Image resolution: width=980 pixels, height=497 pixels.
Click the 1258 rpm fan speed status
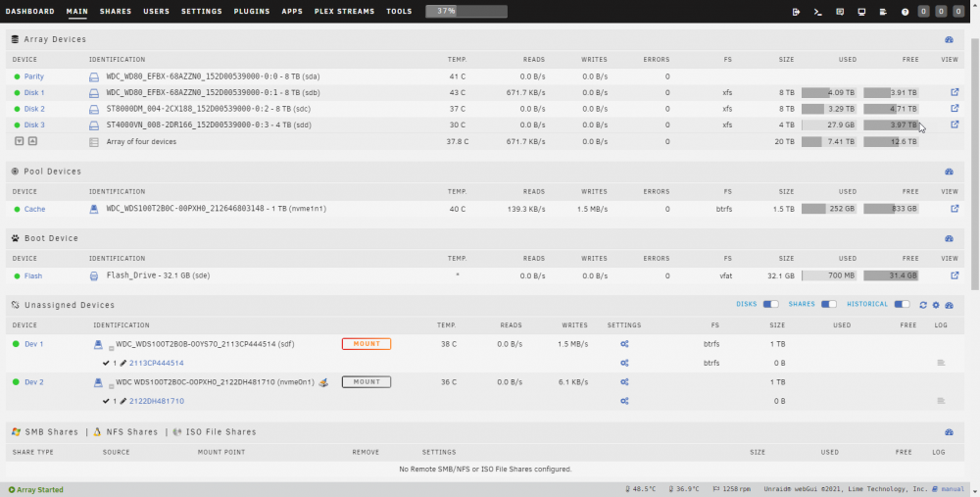[x=730, y=489]
